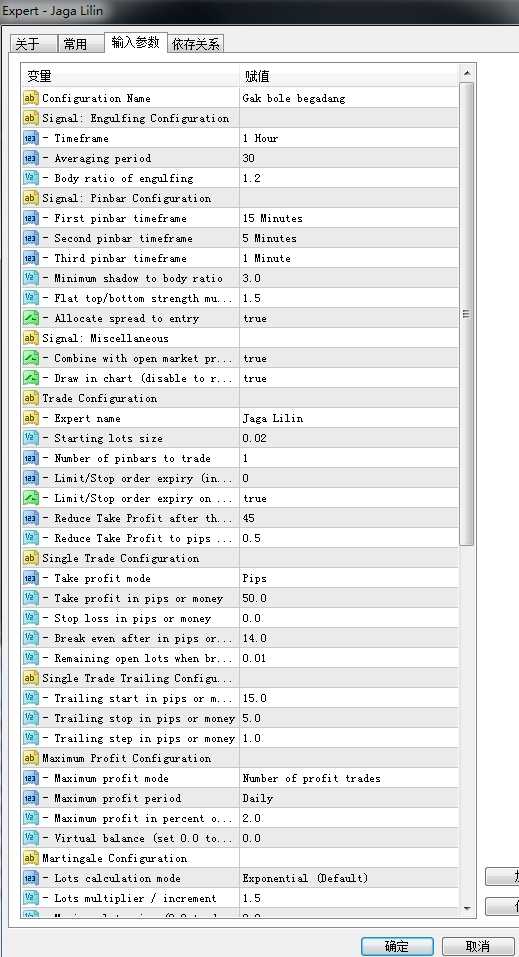
Task: Open the Maximum profit period Daily dropdown
Action: tap(348, 798)
